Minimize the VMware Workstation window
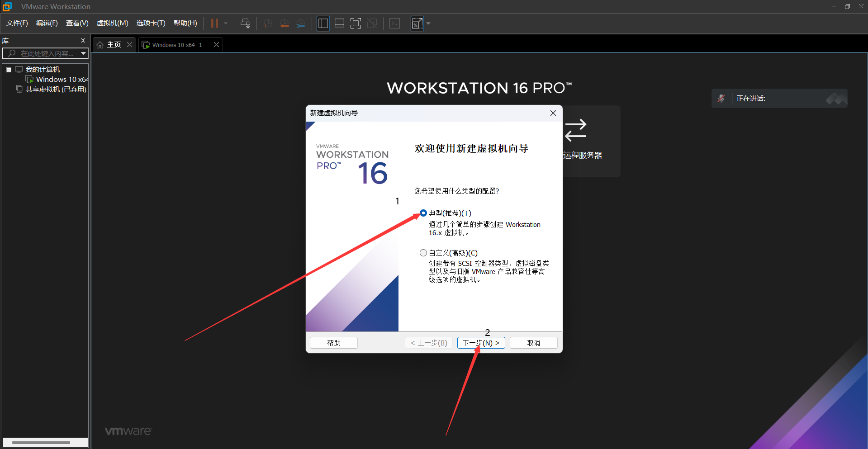Image resolution: width=868 pixels, height=449 pixels. 834,6
